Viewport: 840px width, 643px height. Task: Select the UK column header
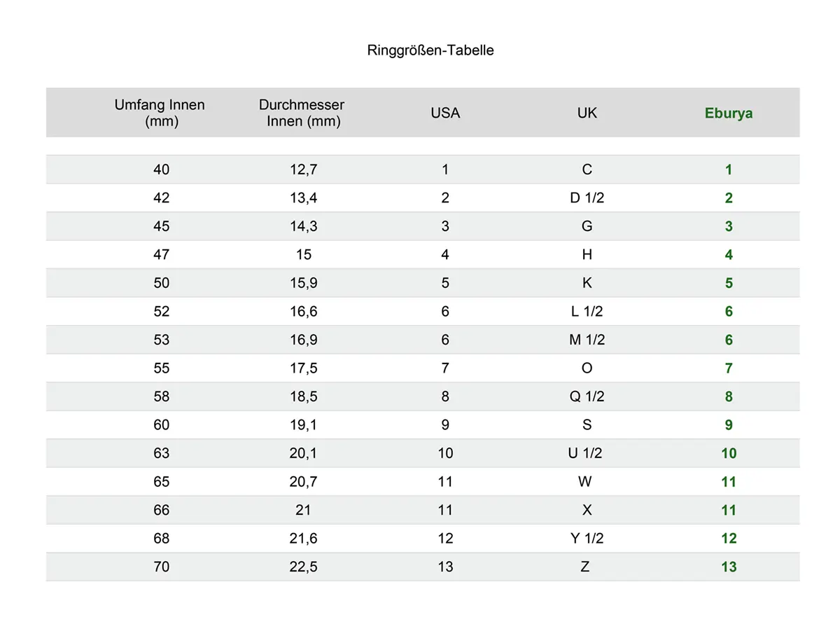(587, 113)
